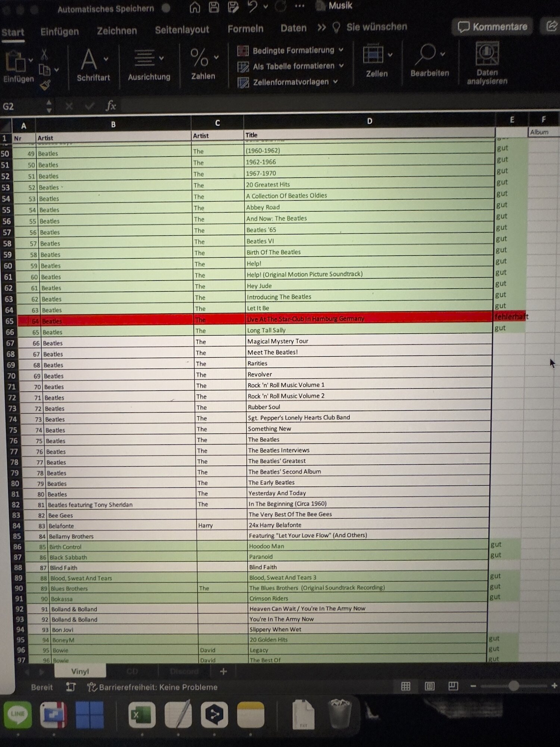This screenshot has height=747, width=560.
Task: Click the zoom out minus button
Action: (x=473, y=686)
